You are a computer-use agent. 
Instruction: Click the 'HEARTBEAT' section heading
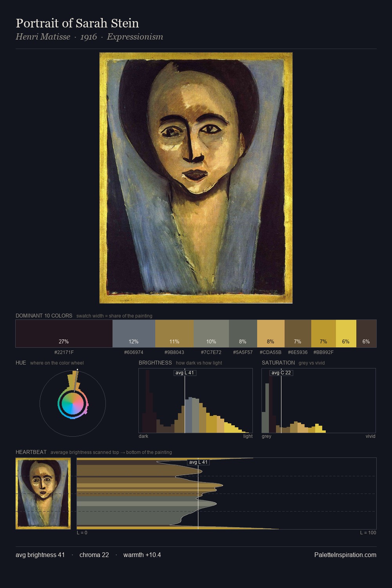point(31,452)
